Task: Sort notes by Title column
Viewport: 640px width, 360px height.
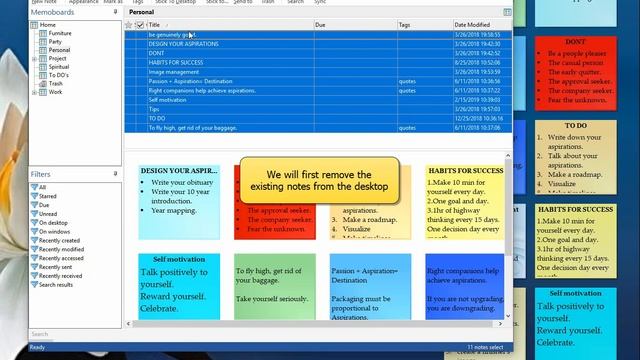Action: click(x=231, y=25)
